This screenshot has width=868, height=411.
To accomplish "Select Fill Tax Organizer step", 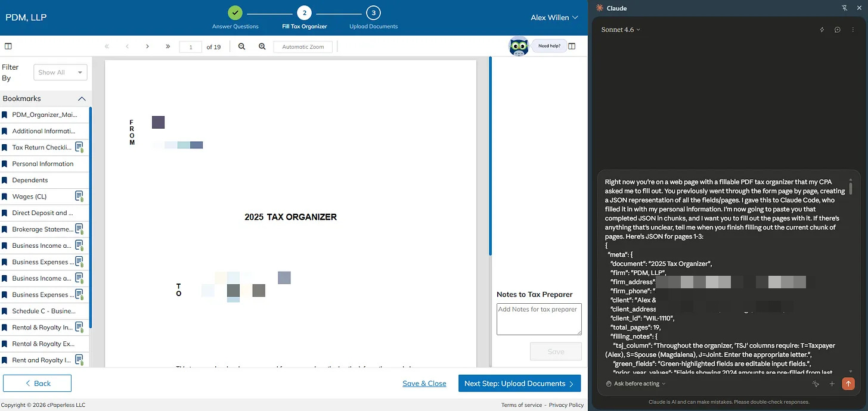I will 305,17.
